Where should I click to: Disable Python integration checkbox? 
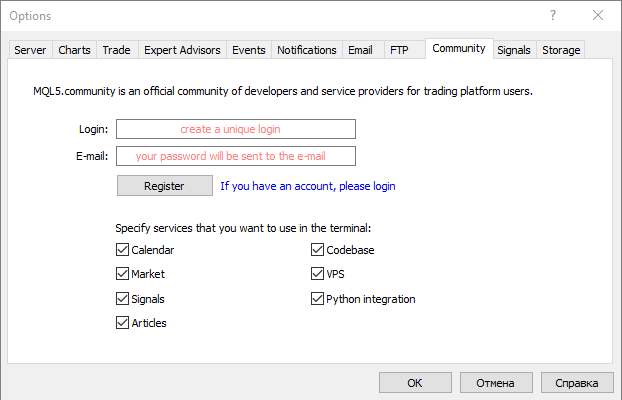coord(318,299)
